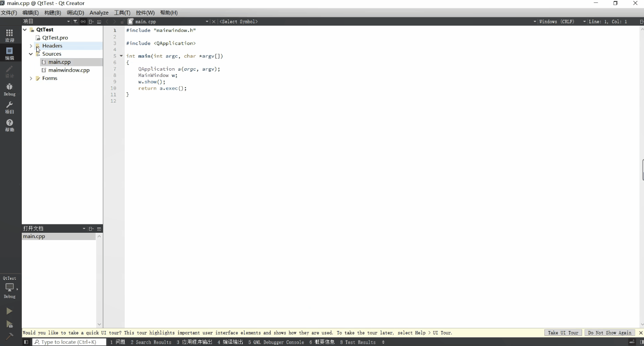The image size is (644, 346).
Task: Select main.cpp in Open Documents list
Action: (x=59, y=237)
